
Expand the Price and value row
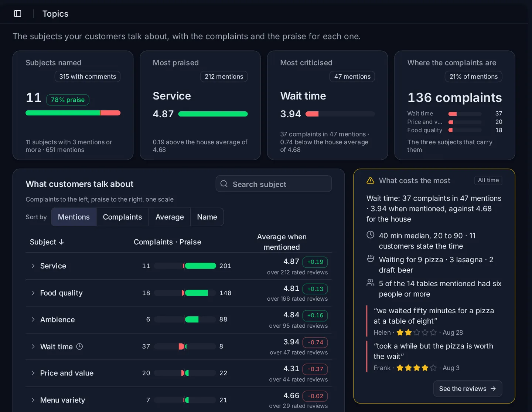click(x=33, y=373)
